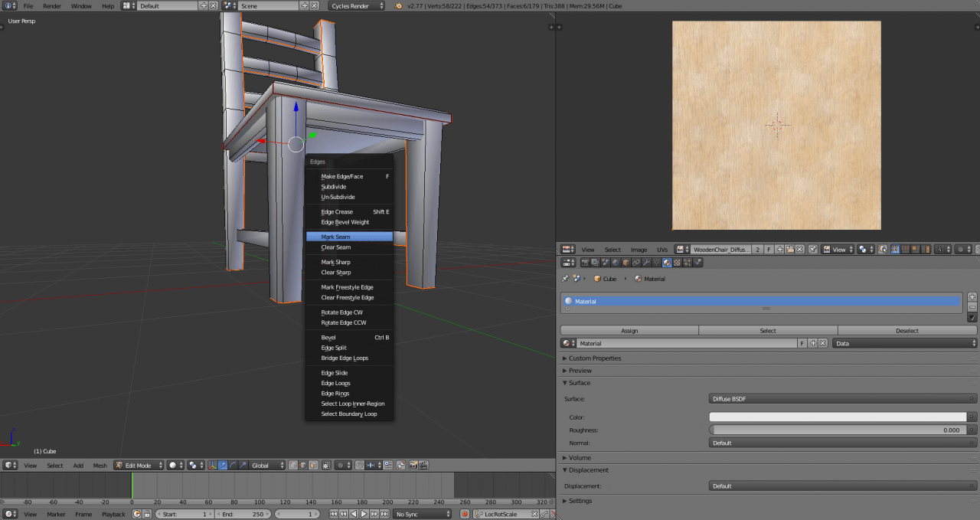Expand the Volume panel
This screenshot has height=520, width=980.
tap(580, 458)
